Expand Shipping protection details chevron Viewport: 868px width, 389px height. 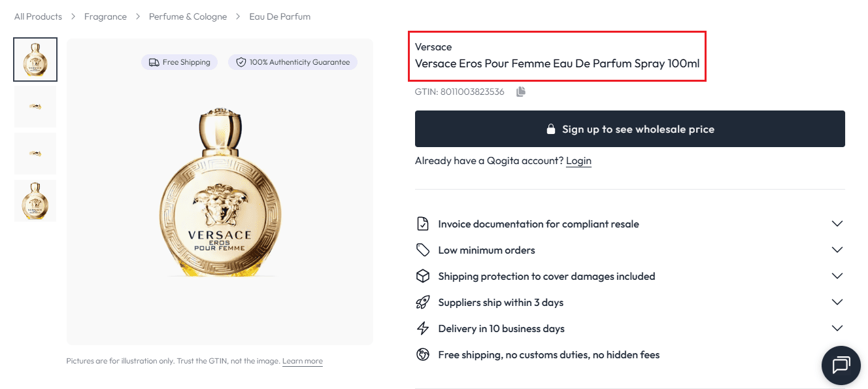coord(837,276)
